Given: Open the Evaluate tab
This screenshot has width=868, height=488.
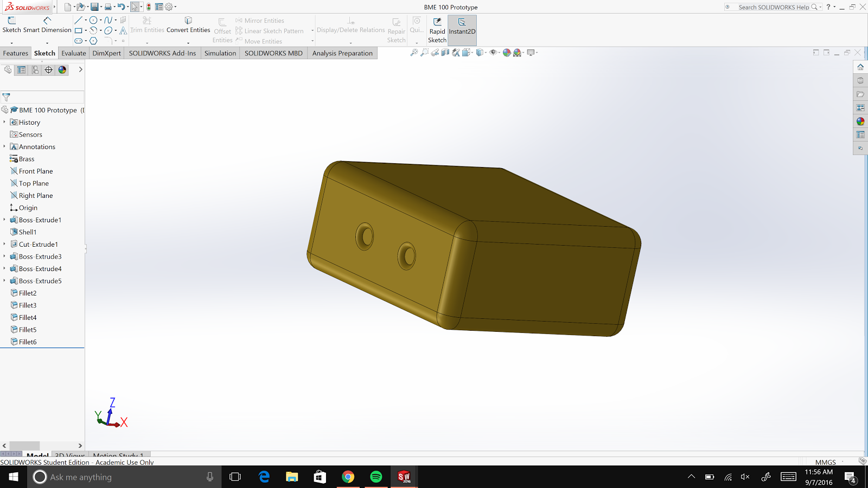Looking at the screenshot, I should click(x=73, y=53).
